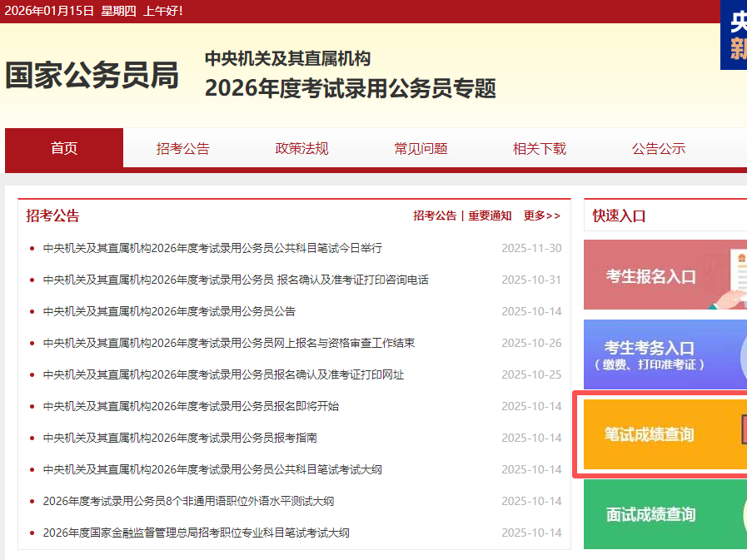
Task: Switch to the 政策法规 tab
Action: click(301, 149)
